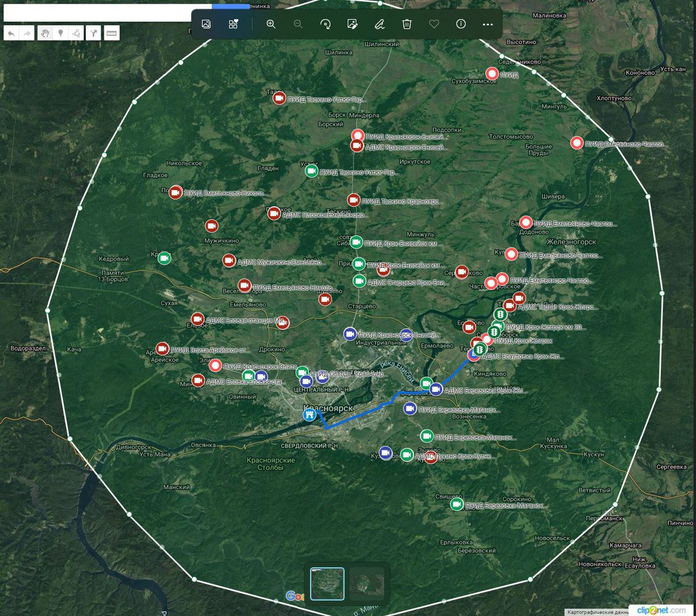The height and width of the screenshot is (616, 696).
Task: Toggle the favorite heart icon
Action: pyautogui.click(x=434, y=24)
